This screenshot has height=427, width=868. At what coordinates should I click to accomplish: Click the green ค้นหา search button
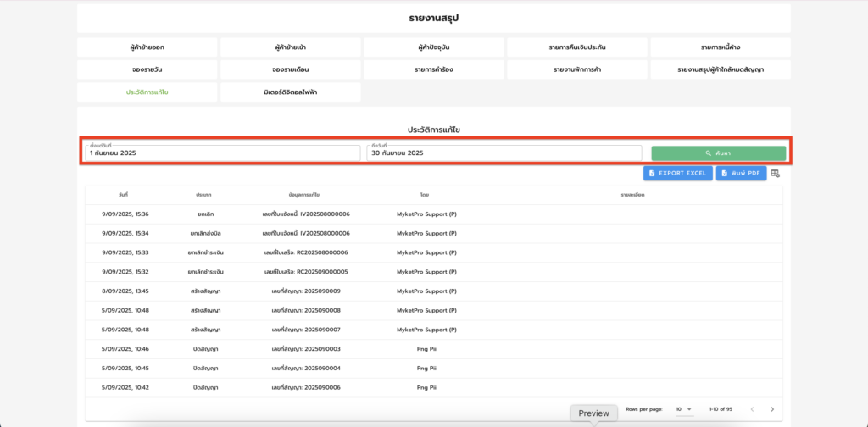coord(719,153)
